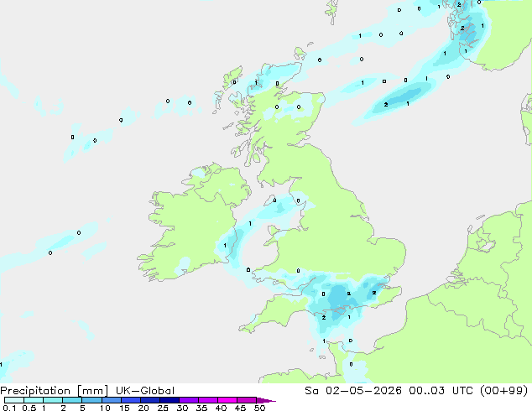Click the '20' legend scale label
532x411 pixels.
click(143, 408)
